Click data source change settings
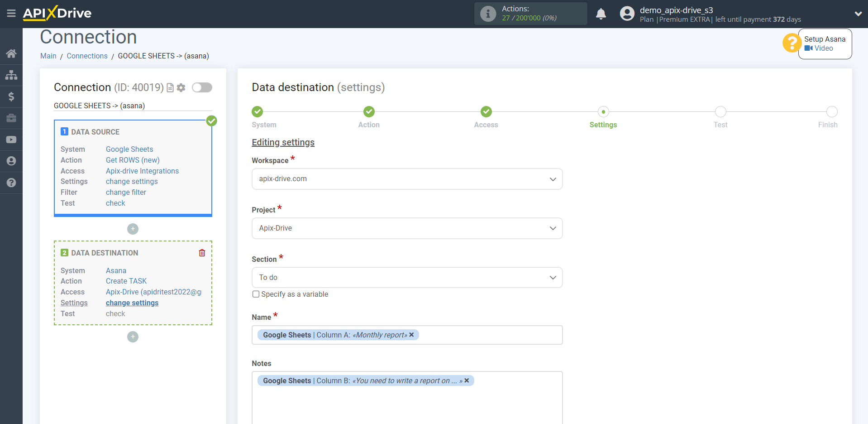The width and height of the screenshot is (868, 424). click(132, 181)
